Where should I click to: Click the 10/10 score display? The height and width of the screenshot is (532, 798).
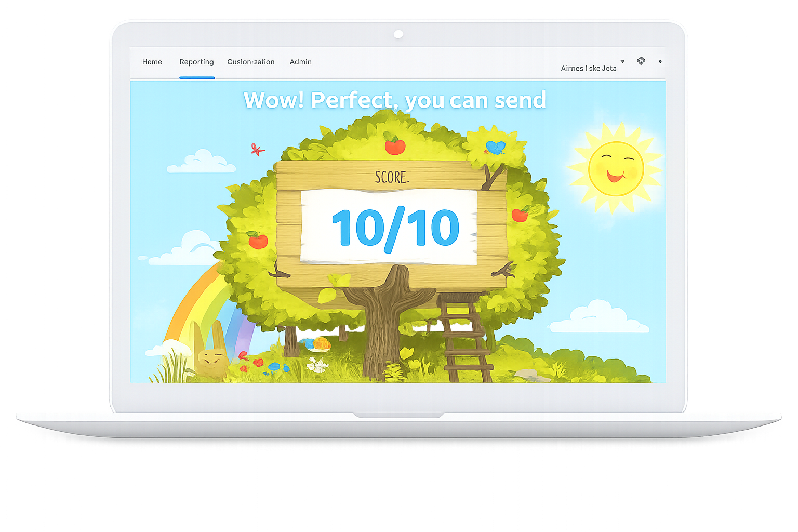coord(395,228)
